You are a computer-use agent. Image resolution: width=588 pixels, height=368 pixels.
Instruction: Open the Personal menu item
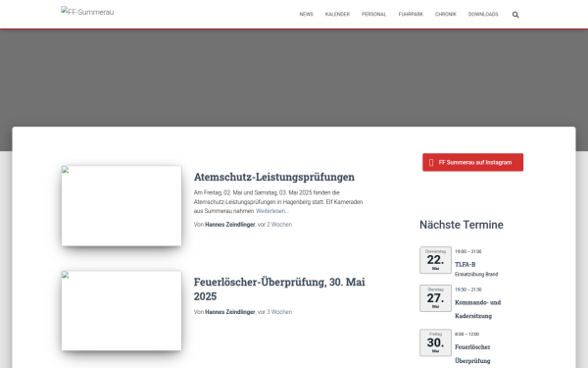pyautogui.click(x=374, y=15)
